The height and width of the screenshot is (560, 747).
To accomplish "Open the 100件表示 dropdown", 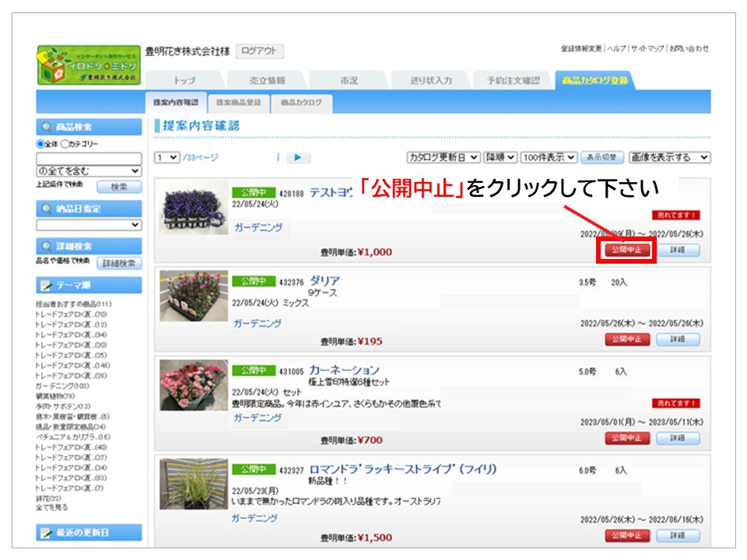I will [549, 157].
